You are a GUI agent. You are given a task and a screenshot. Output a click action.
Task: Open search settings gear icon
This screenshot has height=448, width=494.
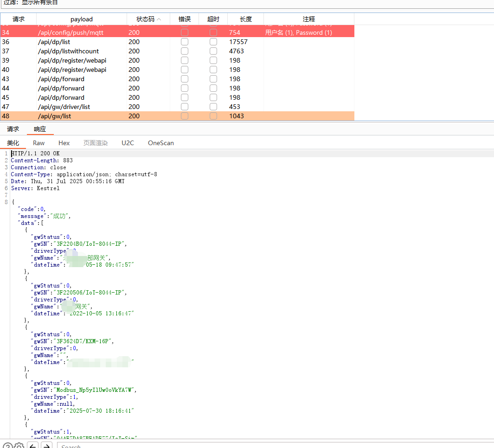click(x=19, y=447)
